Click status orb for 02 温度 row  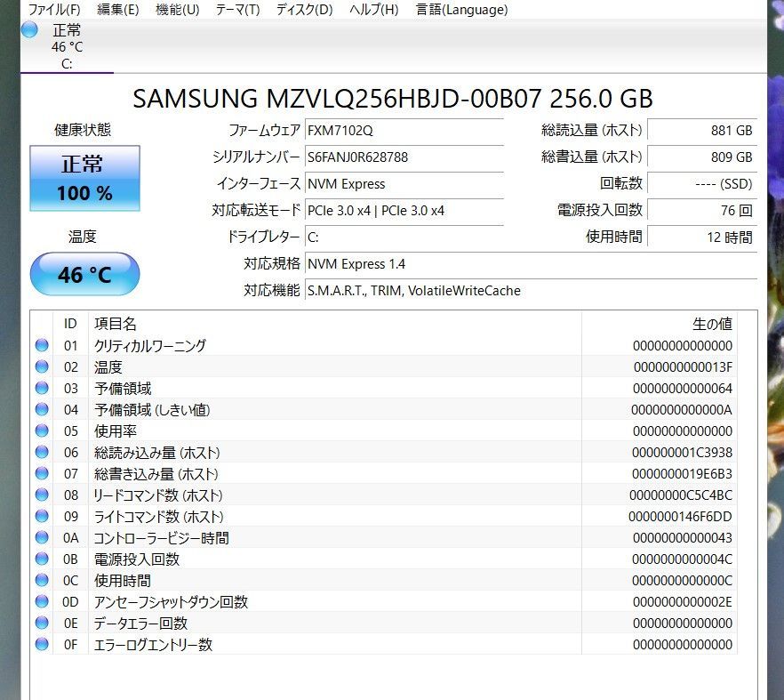(x=42, y=366)
